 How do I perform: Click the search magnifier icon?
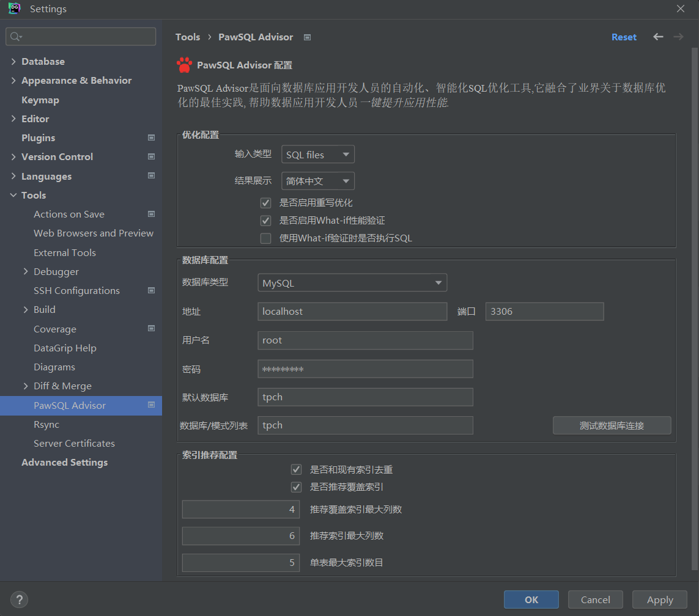[x=16, y=37]
